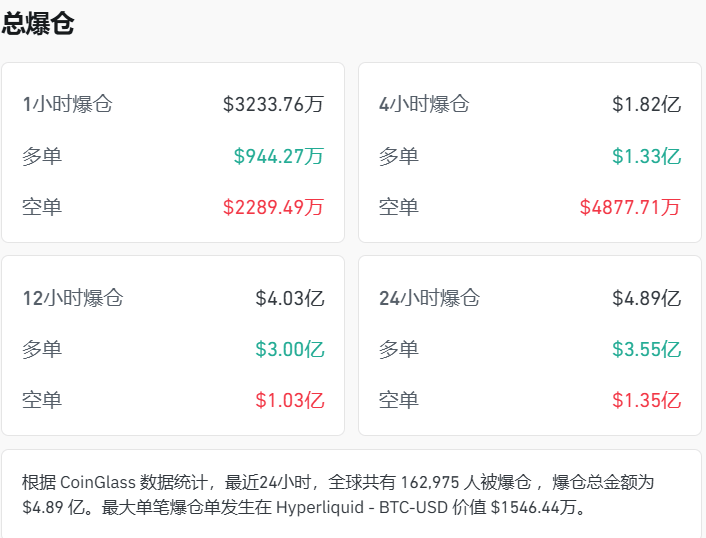Image resolution: width=706 pixels, height=538 pixels.
Task: Select the 24小时爆仓 card label
Action: click(x=429, y=298)
